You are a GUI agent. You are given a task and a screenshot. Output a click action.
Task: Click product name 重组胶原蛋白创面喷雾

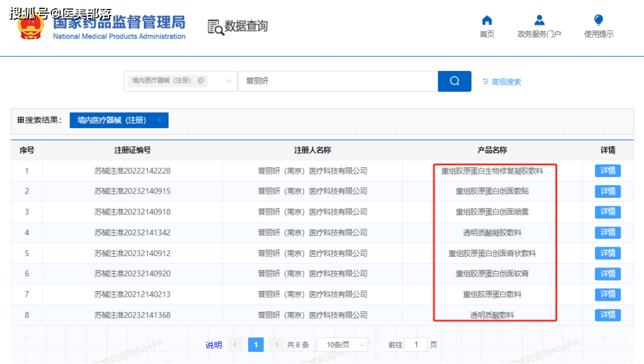point(492,211)
